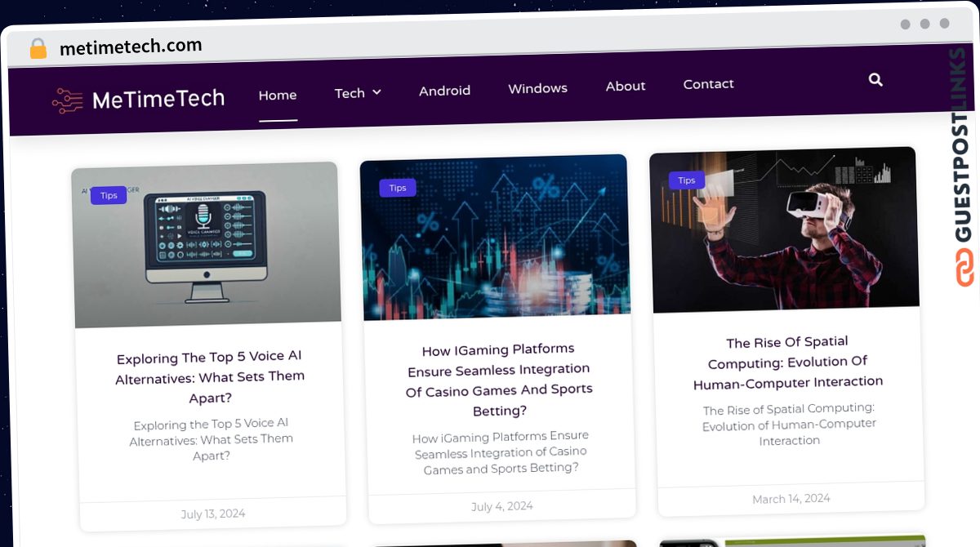Open the Home menu item

(278, 95)
